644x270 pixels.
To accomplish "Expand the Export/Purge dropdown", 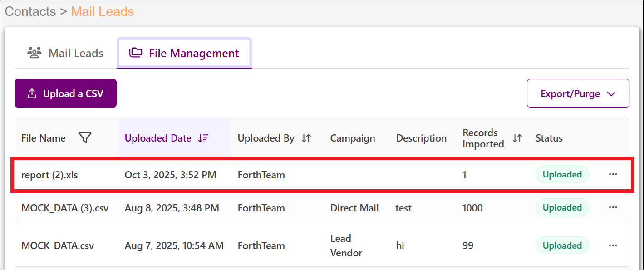I will tap(578, 93).
